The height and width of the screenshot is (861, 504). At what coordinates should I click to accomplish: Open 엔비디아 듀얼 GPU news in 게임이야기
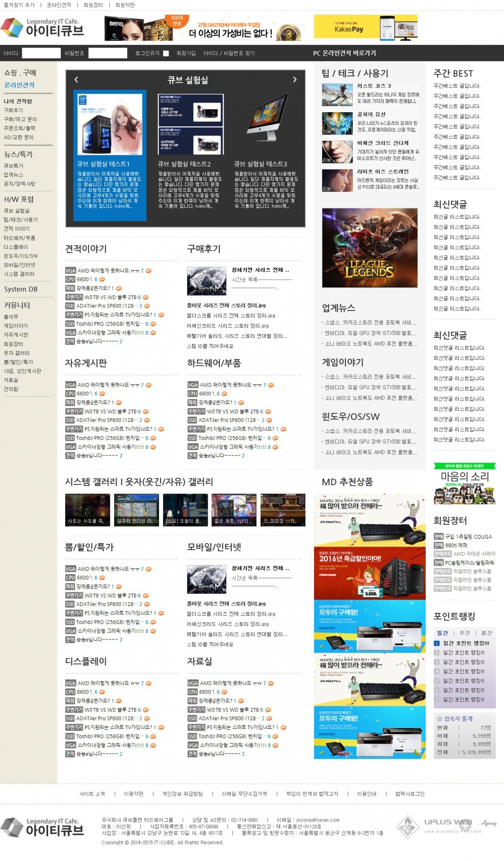click(371, 387)
